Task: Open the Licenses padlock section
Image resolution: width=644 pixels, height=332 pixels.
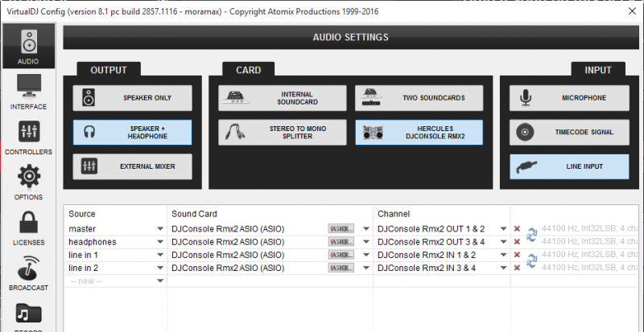Action: coord(29,228)
